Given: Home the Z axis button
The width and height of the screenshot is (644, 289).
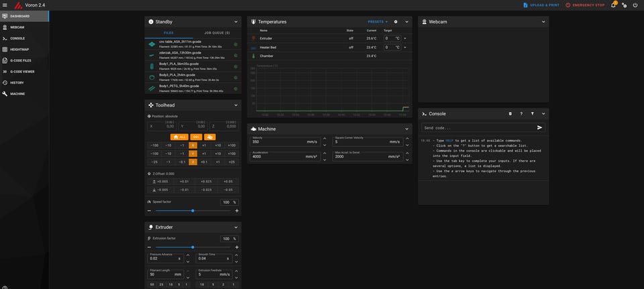Looking at the screenshot, I should pyautogui.click(x=193, y=162).
